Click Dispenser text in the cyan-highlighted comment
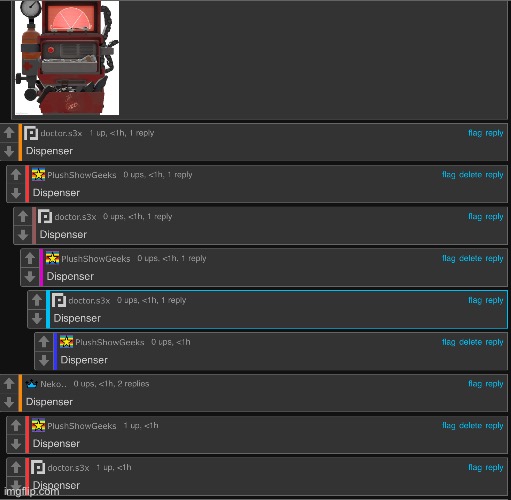511x500 pixels. click(x=77, y=318)
